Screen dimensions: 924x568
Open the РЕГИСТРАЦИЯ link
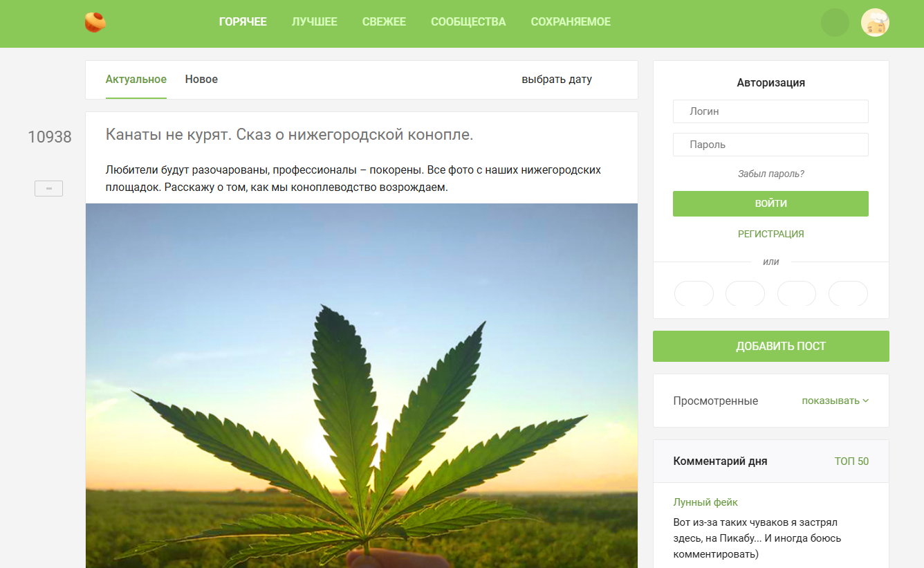pos(771,234)
